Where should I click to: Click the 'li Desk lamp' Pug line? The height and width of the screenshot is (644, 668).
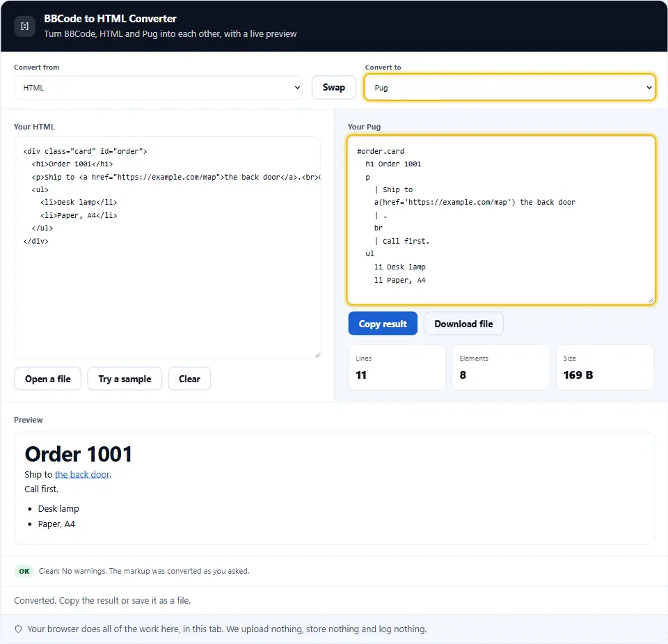click(399, 267)
